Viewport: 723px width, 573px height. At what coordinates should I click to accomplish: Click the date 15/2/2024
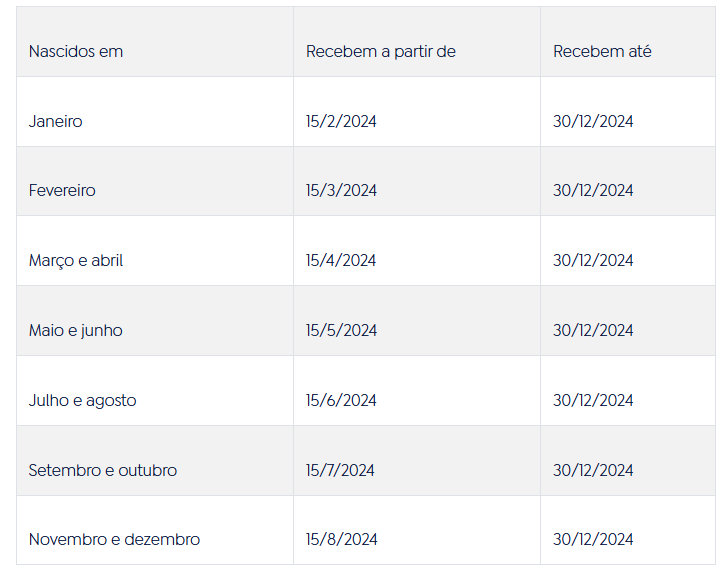[x=341, y=121]
